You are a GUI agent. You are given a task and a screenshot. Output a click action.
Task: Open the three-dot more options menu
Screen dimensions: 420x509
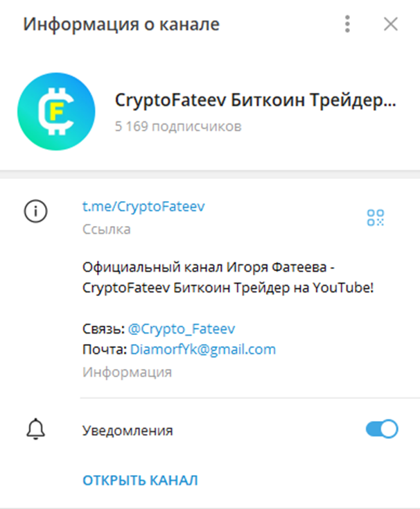coord(347,24)
